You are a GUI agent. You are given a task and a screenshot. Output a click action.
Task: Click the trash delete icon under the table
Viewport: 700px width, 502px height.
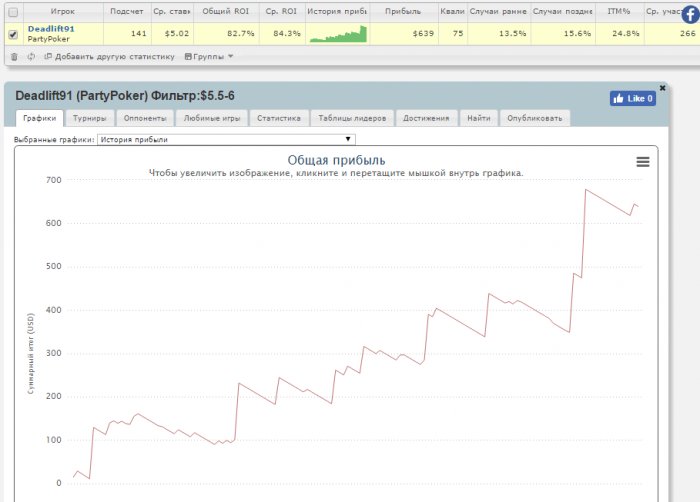coord(14,57)
